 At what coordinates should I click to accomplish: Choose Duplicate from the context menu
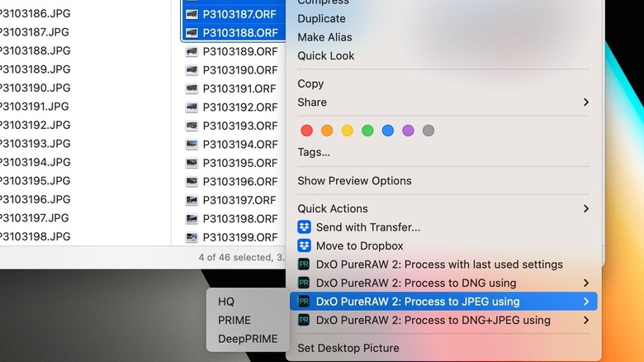322,18
